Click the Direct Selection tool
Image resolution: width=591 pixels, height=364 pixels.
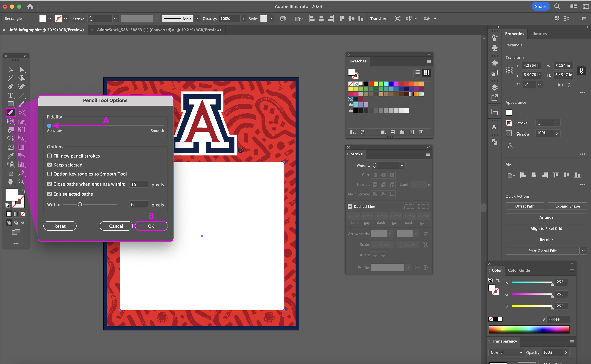tap(21, 70)
